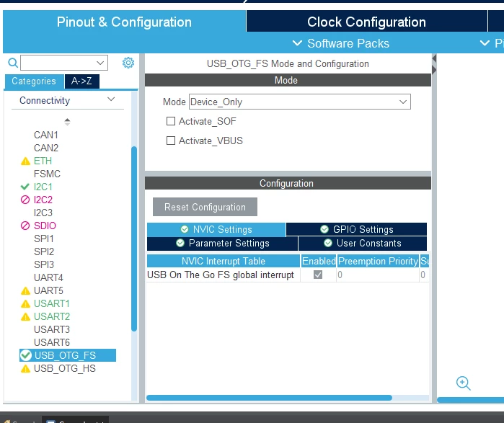Screen dimensions: 504x423
Task: Click the SDIO disabled circle icon
Action: pos(25,226)
